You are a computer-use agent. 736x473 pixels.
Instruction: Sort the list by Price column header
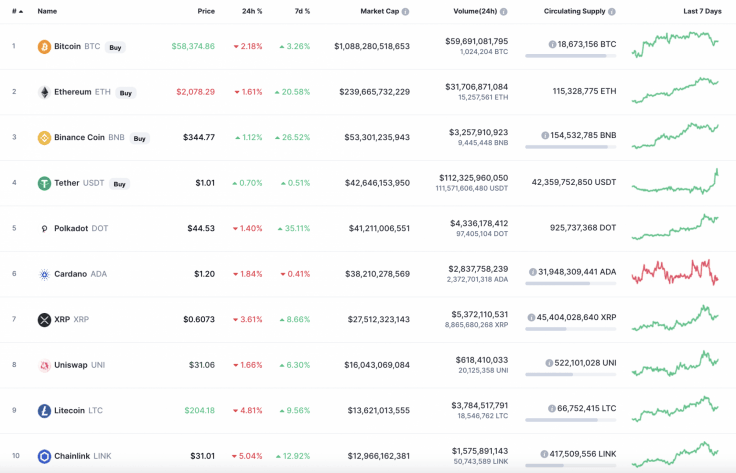[206, 11]
